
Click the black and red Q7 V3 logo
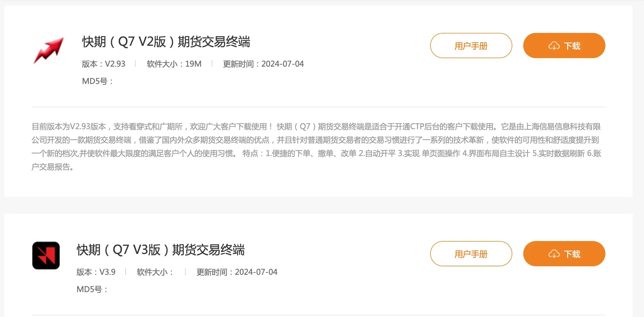click(x=46, y=255)
